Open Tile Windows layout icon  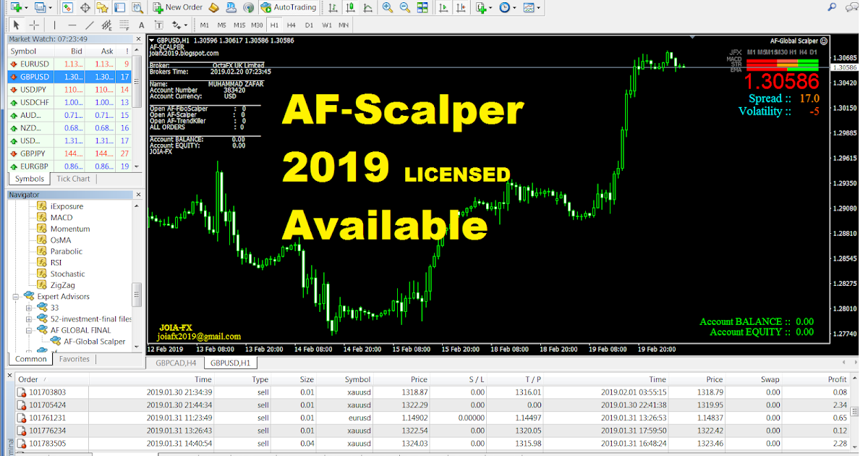(x=422, y=7)
